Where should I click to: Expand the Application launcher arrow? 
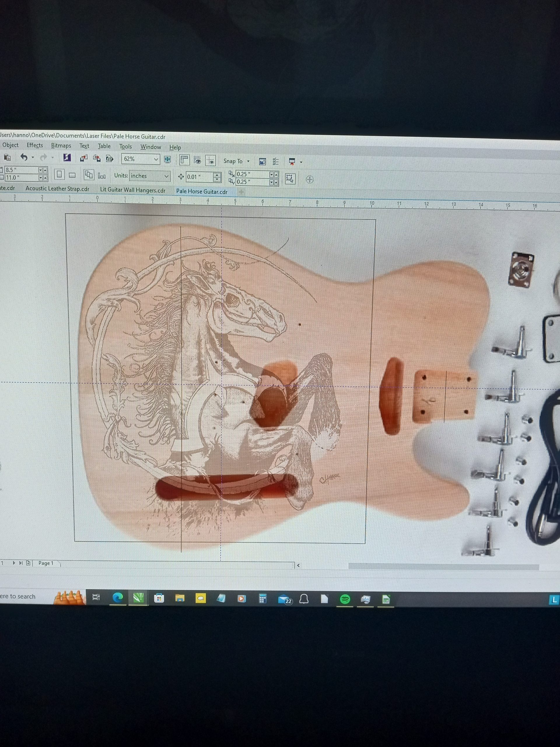click(x=301, y=162)
